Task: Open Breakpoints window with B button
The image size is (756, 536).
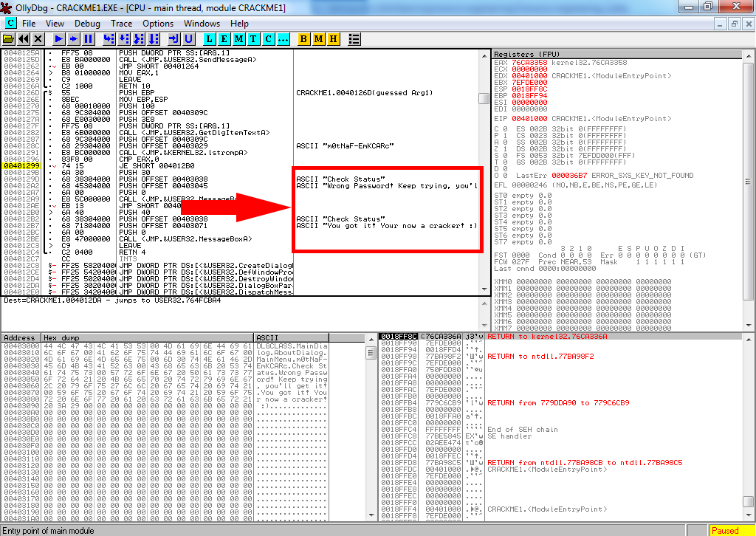Action: pos(304,38)
